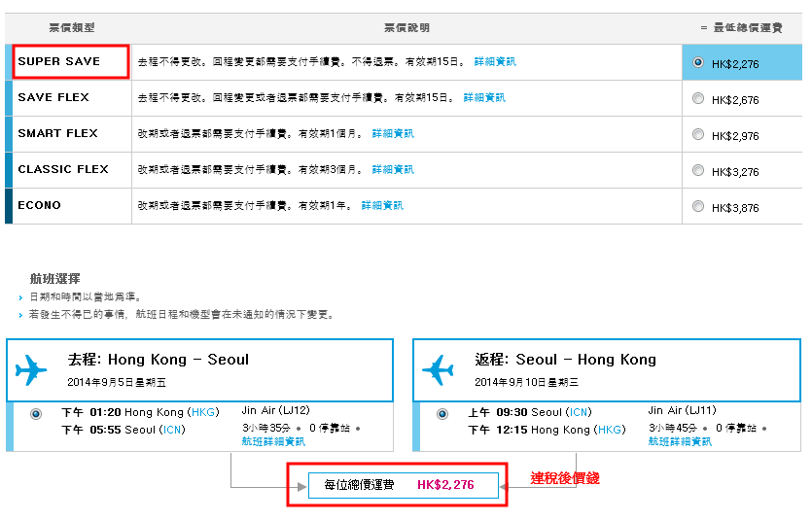This screenshot has width=812, height=521.
Task: Select the outbound LJ12 flight radio button
Action: point(36,413)
